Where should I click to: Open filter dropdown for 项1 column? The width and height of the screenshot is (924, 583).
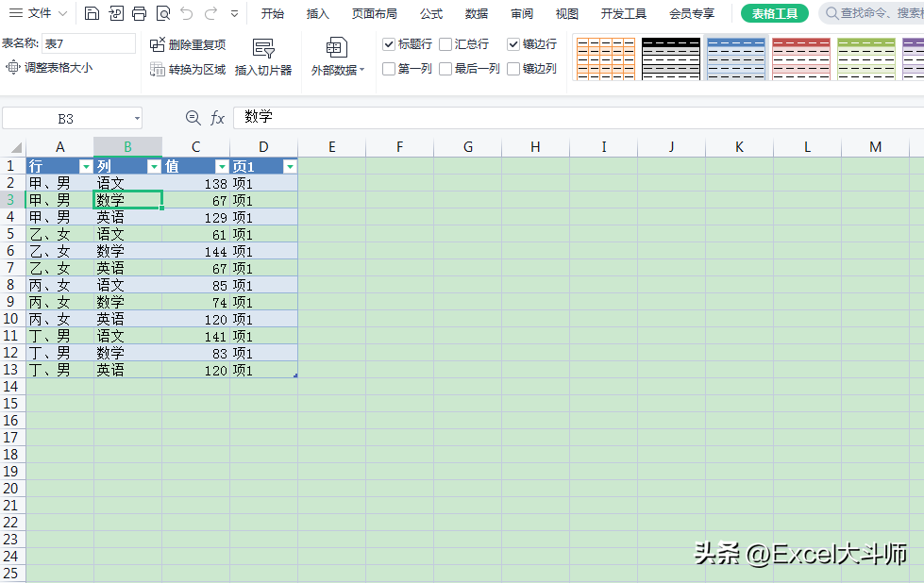click(290, 167)
